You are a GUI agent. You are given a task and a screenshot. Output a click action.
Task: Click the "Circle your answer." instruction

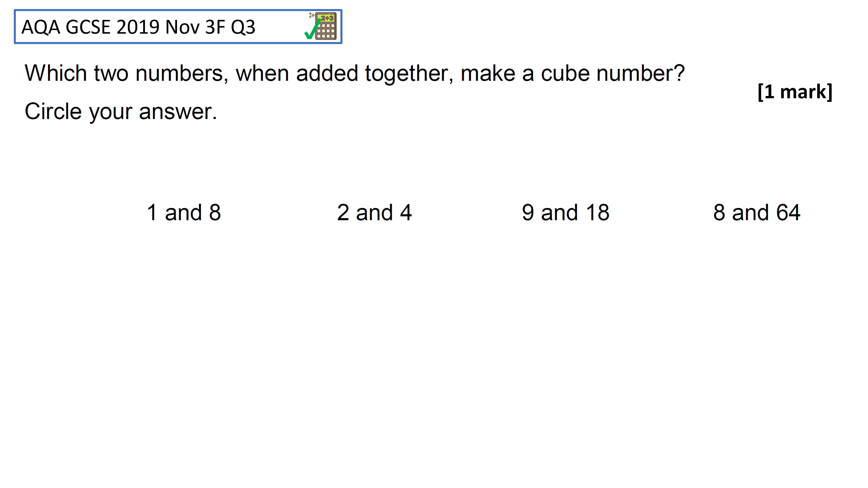121,112
